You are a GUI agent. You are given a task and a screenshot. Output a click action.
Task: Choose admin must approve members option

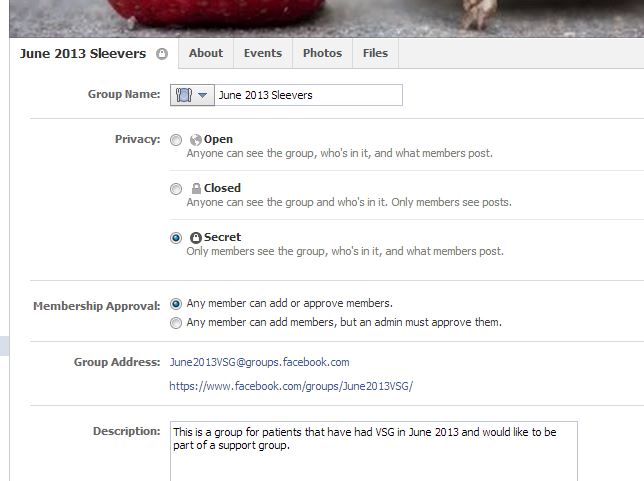176,323
